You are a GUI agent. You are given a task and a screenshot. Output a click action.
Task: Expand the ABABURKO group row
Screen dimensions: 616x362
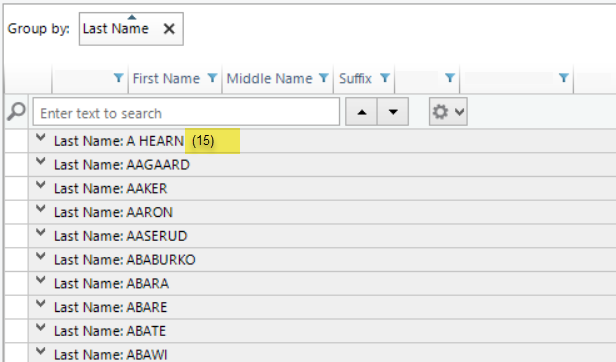coord(40,257)
